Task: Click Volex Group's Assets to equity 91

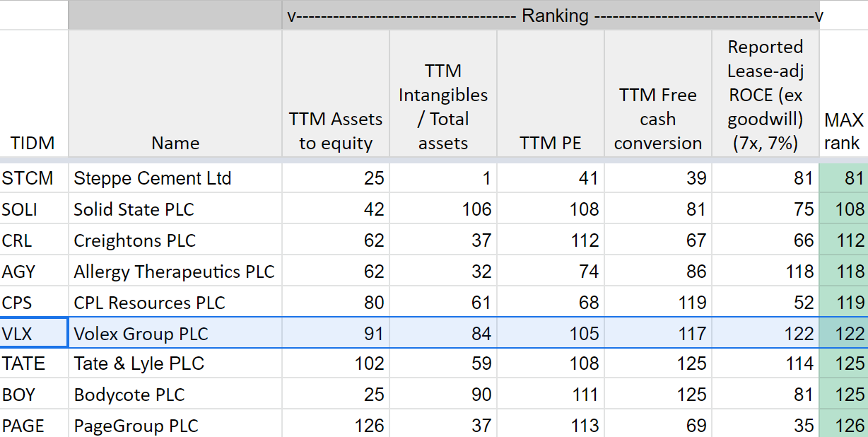Action: pos(336,333)
